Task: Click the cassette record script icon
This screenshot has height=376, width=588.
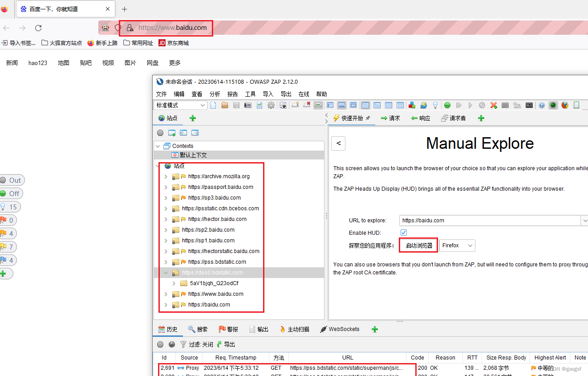Action: click(529, 105)
